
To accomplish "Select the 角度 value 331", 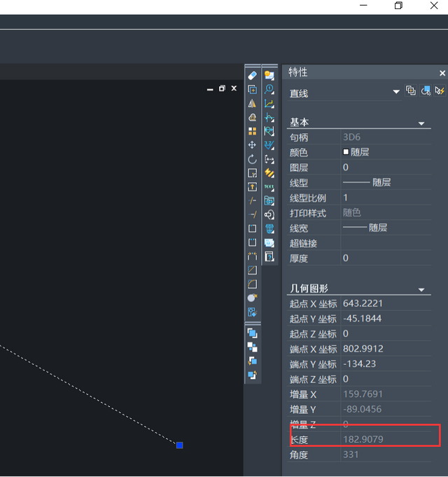I will click(x=386, y=455).
